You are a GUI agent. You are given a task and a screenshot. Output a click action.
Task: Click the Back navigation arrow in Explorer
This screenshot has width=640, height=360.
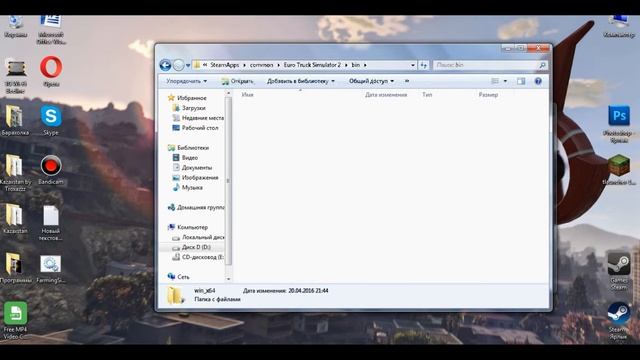coord(165,65)
